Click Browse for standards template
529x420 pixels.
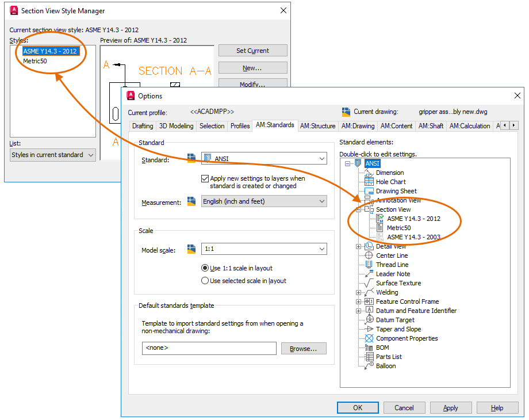[304, 349]
